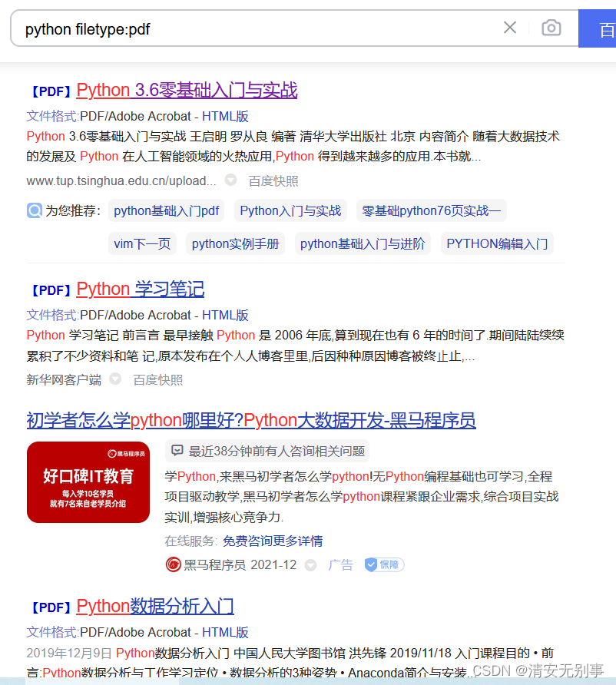Click 文件格式 label of Python数据分析入门 result
The width and height of the screenshot is (616, 685).
click(52, 632)
